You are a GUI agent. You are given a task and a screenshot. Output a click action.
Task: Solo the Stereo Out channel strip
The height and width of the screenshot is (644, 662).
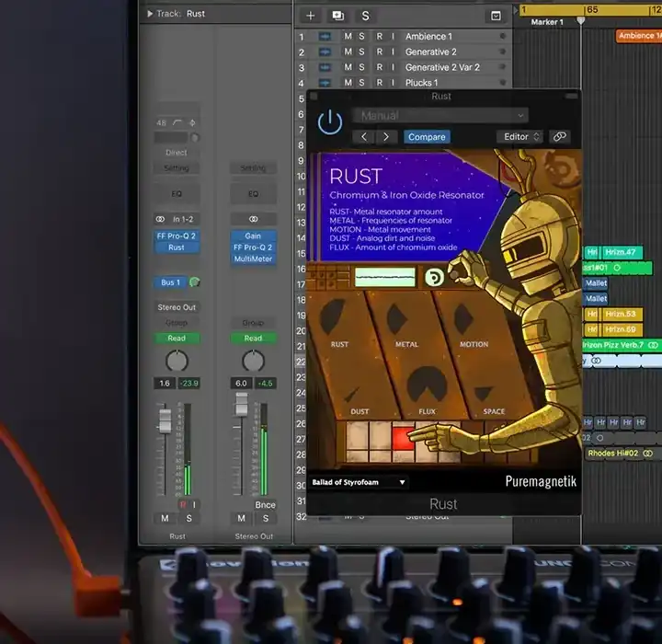point(266,518)
